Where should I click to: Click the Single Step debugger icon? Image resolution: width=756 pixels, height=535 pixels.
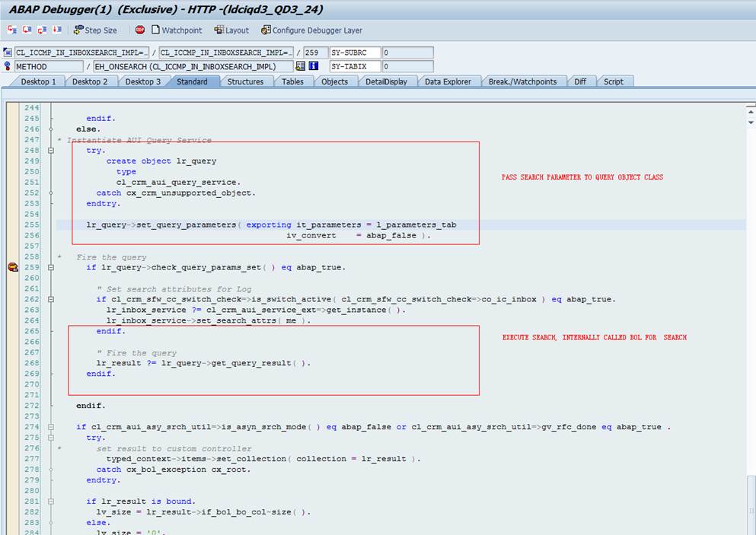[12, 30]
